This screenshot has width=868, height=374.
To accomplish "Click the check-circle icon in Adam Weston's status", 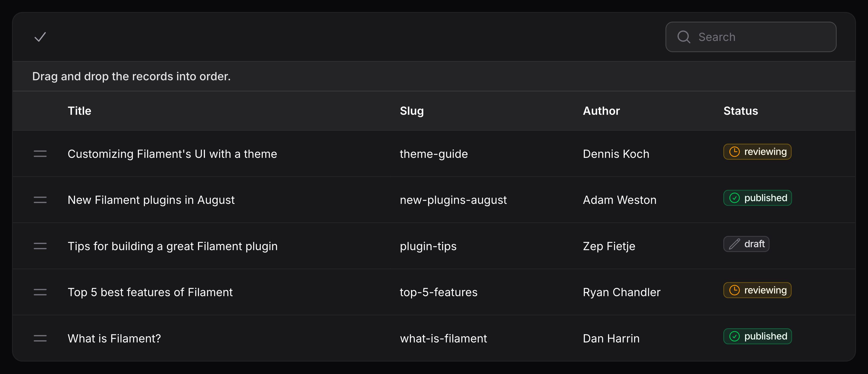I will click(734, 198).
